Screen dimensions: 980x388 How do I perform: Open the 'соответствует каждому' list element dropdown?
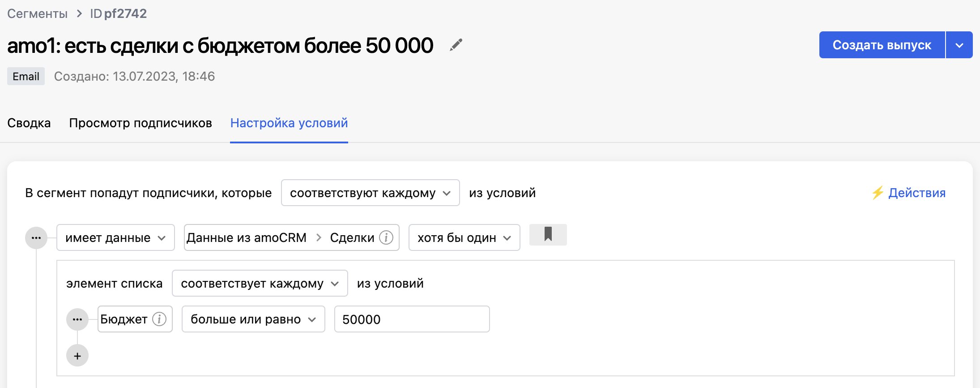click(260, 284)
